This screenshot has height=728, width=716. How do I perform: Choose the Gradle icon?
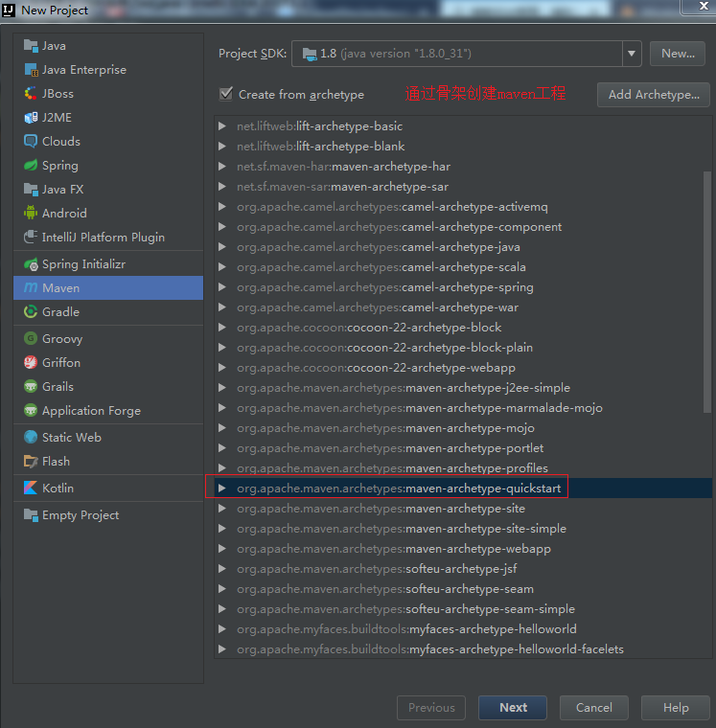[31, 312]
